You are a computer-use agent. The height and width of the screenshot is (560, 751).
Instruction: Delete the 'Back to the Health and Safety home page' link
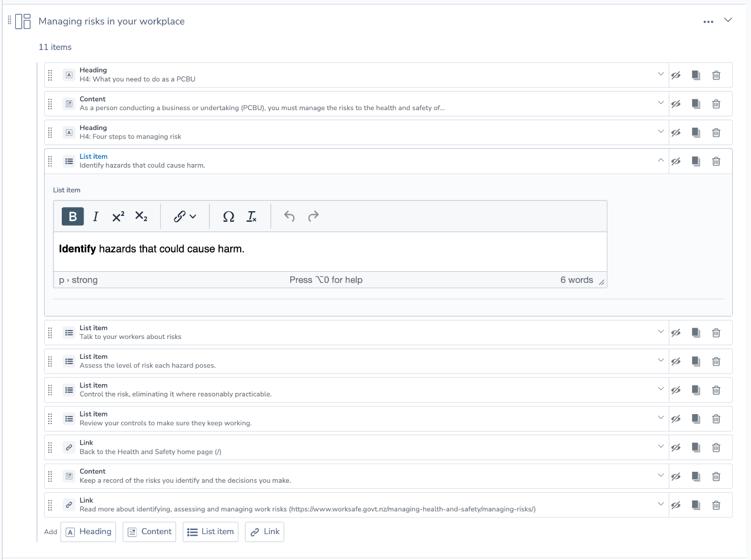tap(716, 448)
